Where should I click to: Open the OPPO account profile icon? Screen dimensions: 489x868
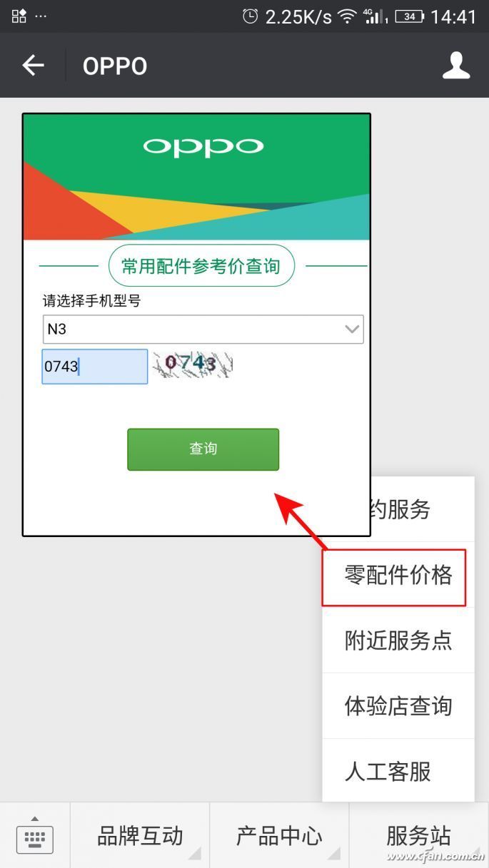pyautogui.click(x=456, y=65)
